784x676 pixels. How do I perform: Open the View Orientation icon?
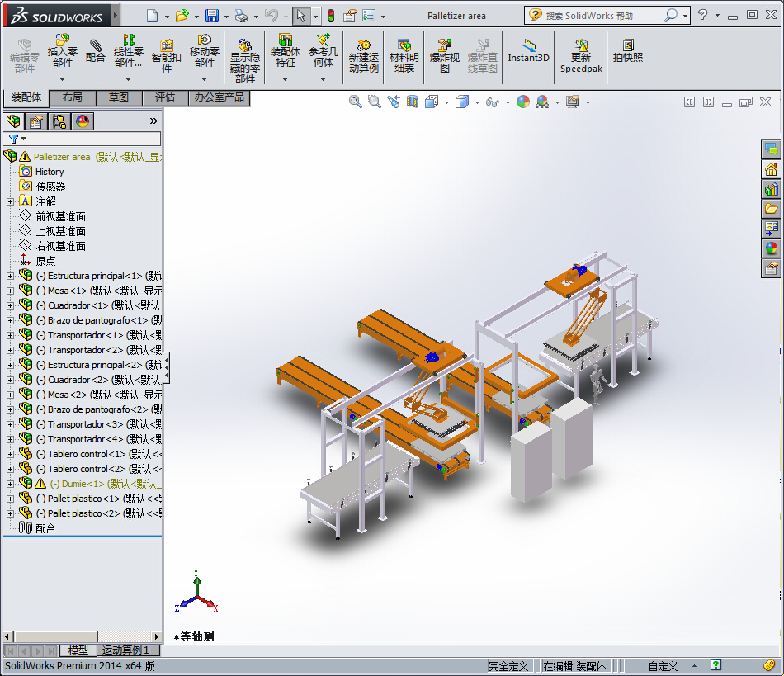point(432,102)
